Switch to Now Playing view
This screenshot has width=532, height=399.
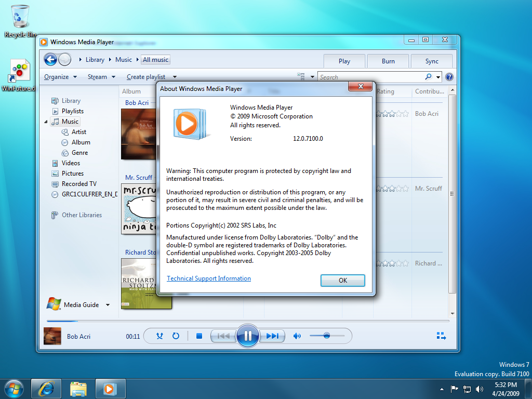click(x=441, y=336)
